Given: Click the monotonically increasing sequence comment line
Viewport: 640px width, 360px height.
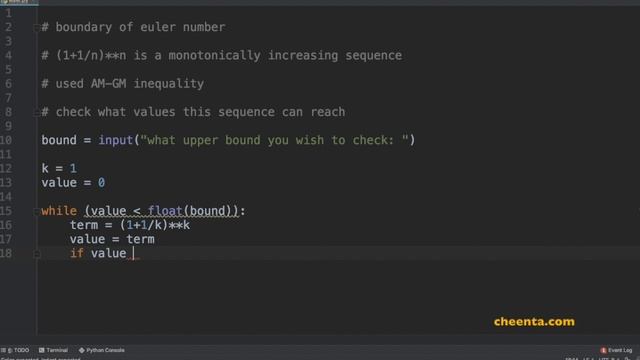Looking at the screenshot, I should 222,56.
